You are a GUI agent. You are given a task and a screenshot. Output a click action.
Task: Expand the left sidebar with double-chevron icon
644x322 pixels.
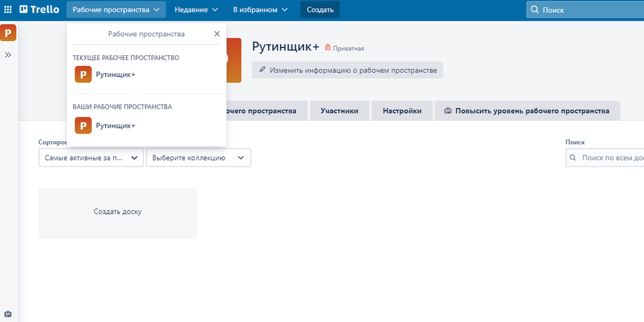point(8,55)
